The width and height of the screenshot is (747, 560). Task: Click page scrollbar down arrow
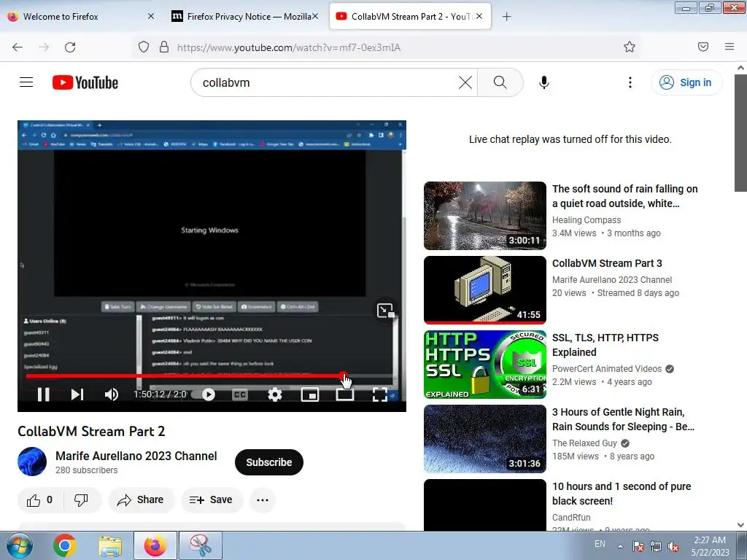740,525
